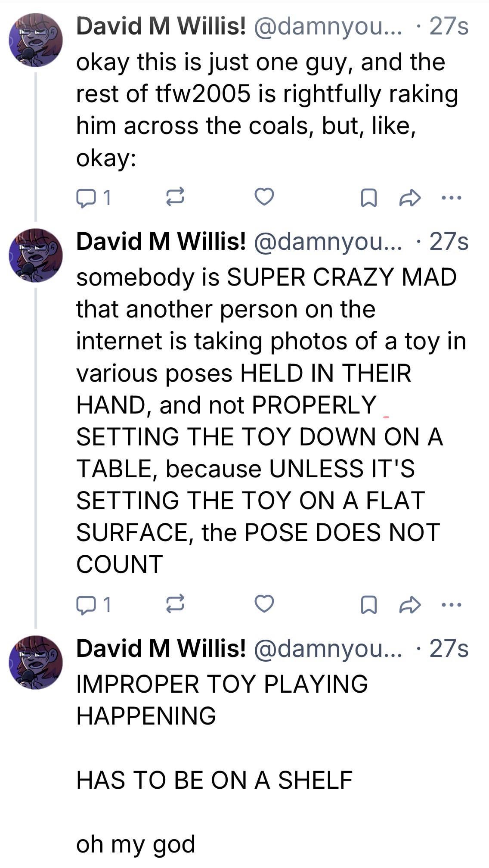This screenshot has height=868, width=489.
Task: Open the IMPROPER TOY PLAYING HAPPENING post
Action: [222, 699]
